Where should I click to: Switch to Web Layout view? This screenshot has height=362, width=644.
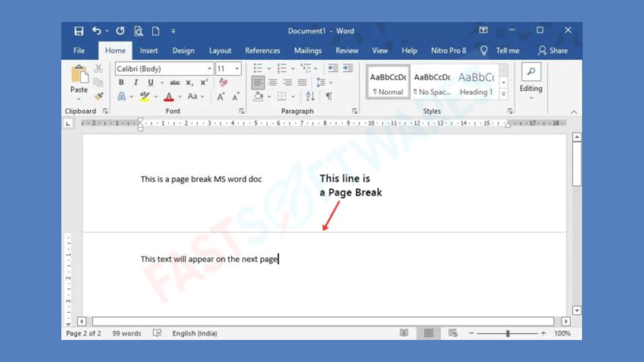pyautogui.click(x=453, y=333)
